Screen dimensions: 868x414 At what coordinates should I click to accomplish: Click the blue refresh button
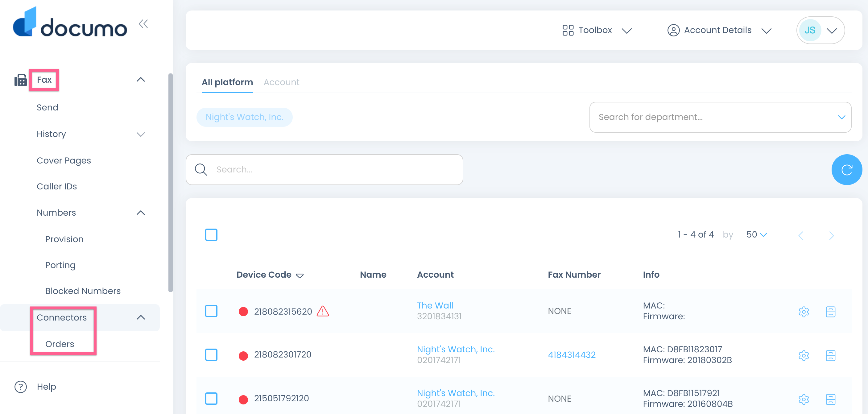coord(846,170)
